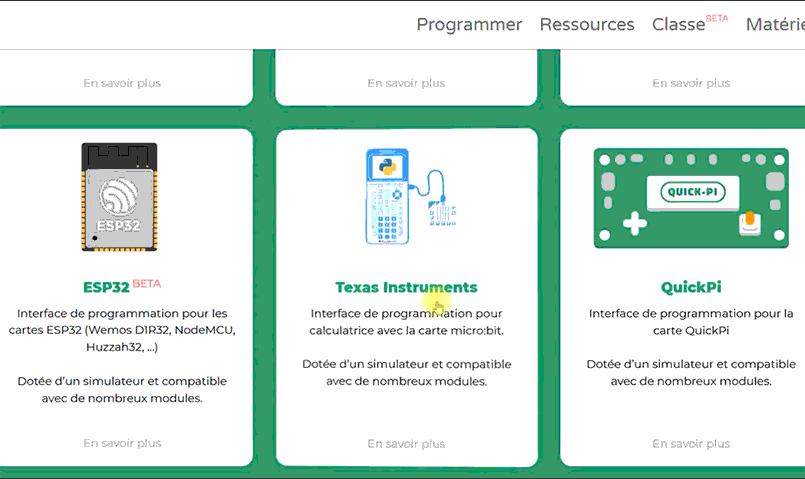Click the ESP32 description about Wemos D1R32
805x479 pixels.
point(122,330)
